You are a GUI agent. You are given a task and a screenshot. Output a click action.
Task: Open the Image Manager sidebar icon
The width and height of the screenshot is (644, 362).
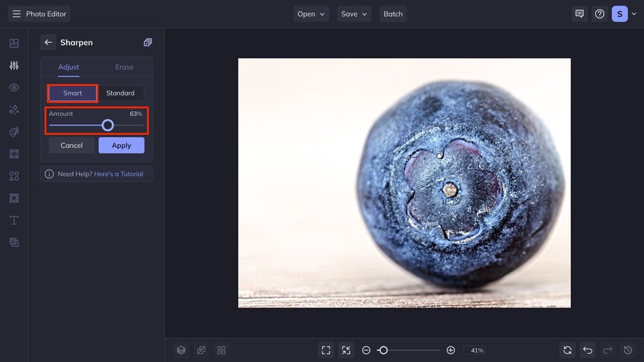[14, 43]
